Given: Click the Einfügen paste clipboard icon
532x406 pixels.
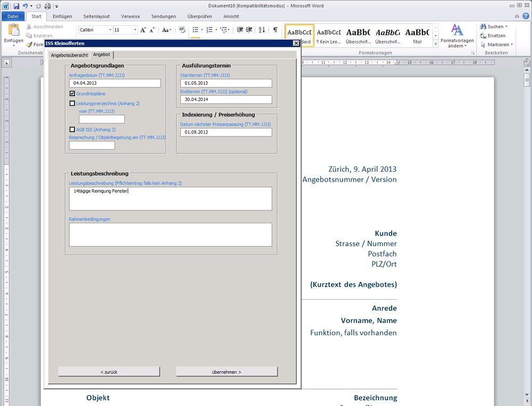Looking at the screenshot, I should pos(14,30).
